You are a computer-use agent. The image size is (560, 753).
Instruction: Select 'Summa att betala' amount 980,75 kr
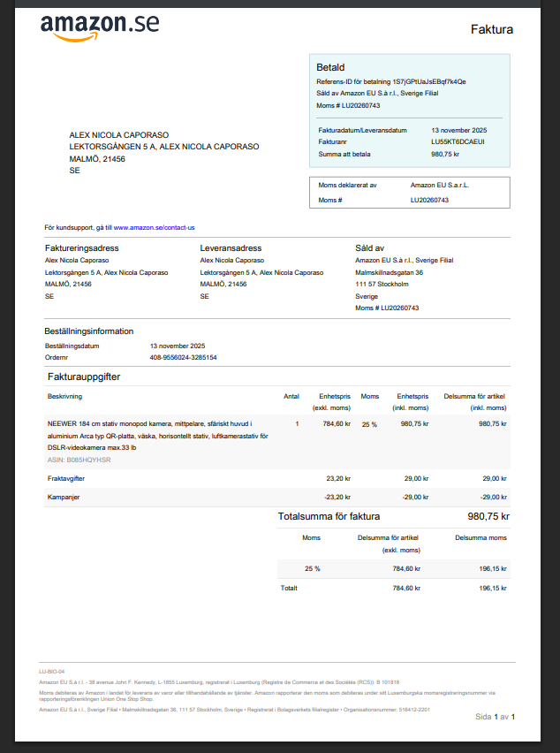click(445, 154)
